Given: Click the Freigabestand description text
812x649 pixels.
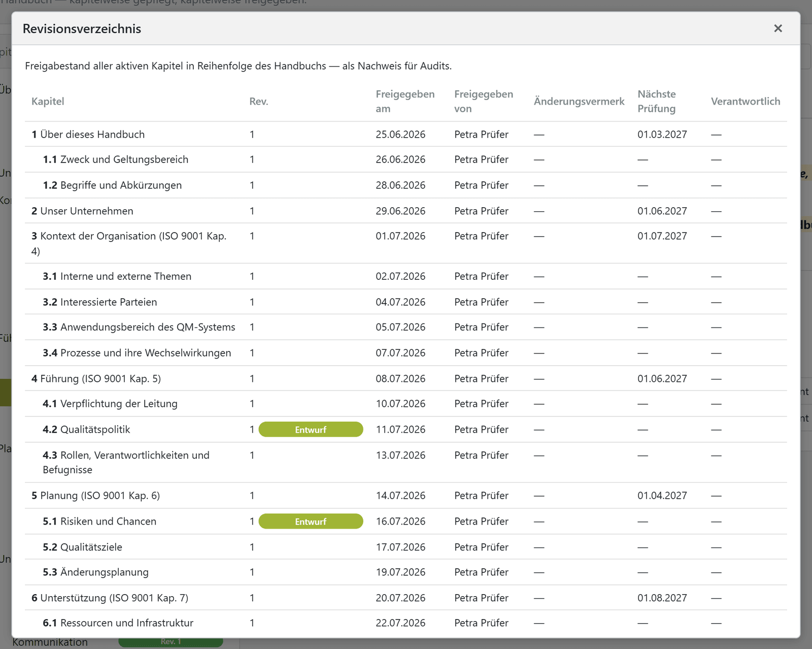Looking at the screenshot, I should 238,66.
